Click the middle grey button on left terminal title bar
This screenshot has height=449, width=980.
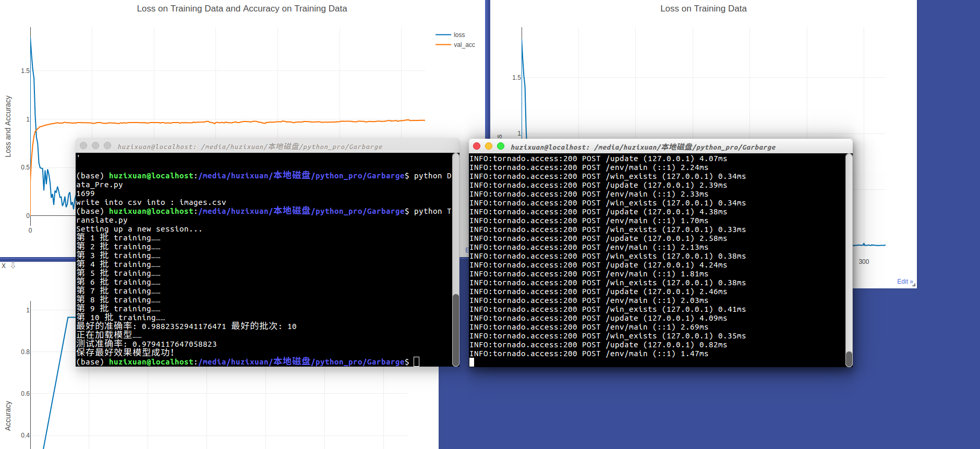tap(95, 146)
